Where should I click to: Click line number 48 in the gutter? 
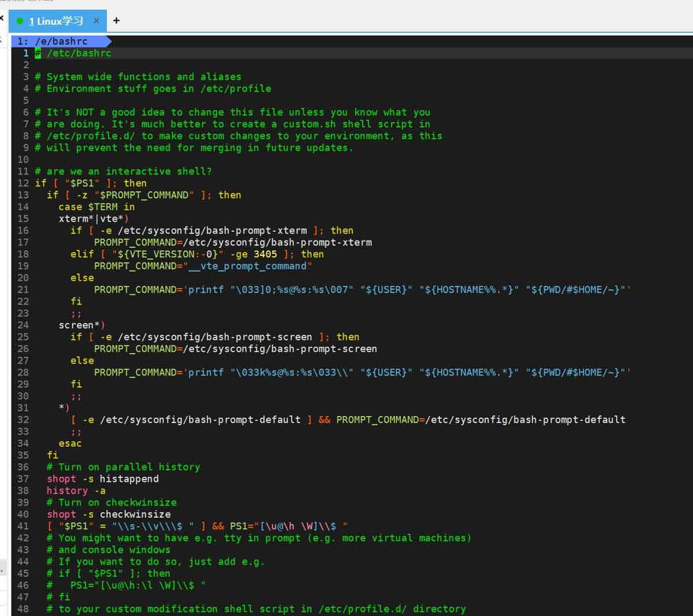(23, 608)
